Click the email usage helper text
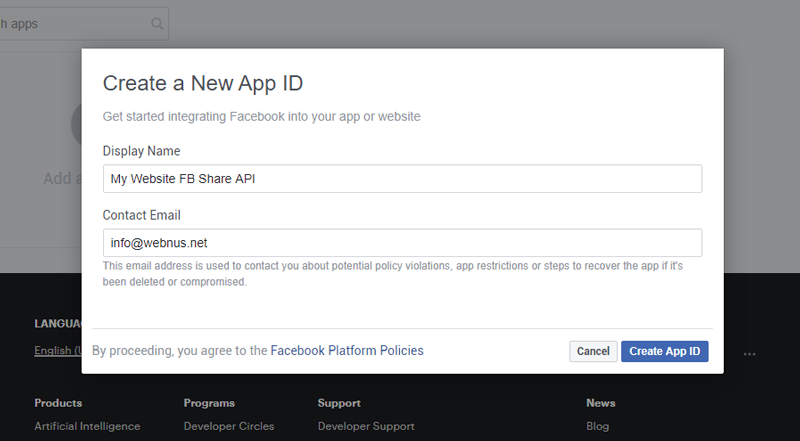 point(392,274)
